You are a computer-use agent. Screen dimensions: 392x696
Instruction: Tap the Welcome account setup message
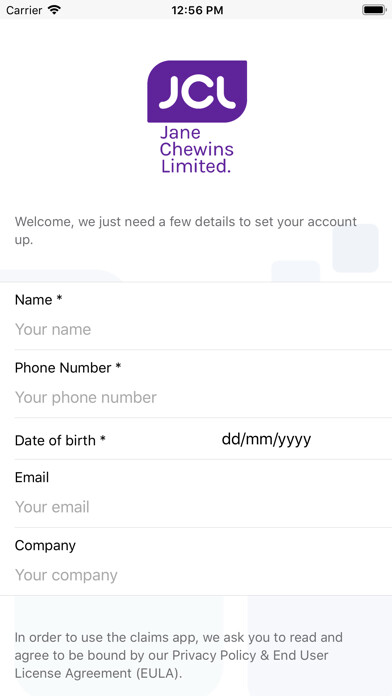186,231
